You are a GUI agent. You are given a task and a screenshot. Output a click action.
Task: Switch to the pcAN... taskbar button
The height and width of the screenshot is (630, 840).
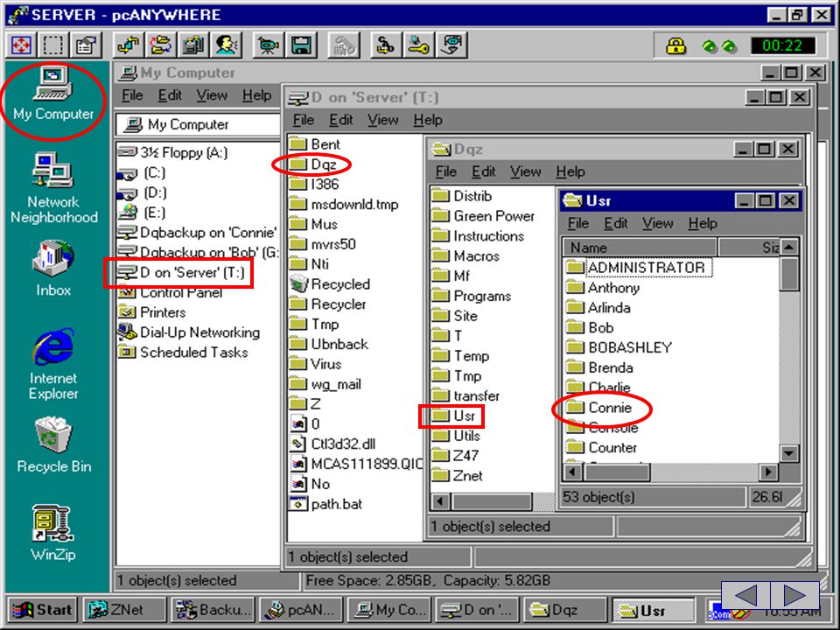click(x=302, y=610)
